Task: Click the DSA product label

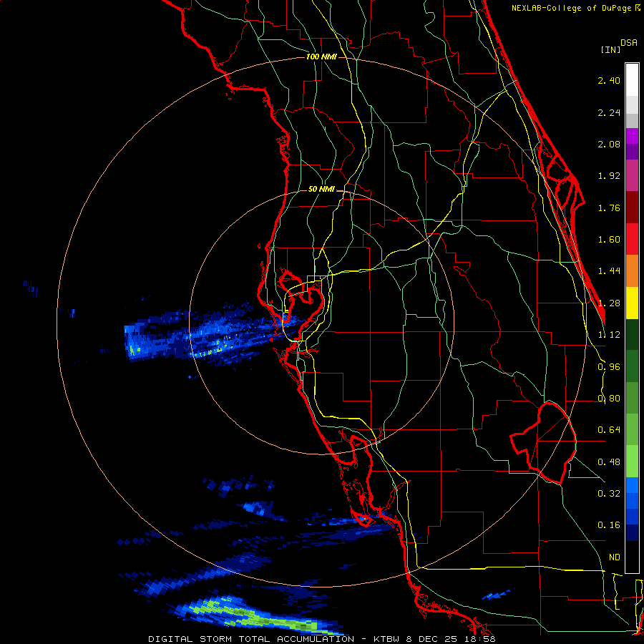Action: (x=629, y=42)
